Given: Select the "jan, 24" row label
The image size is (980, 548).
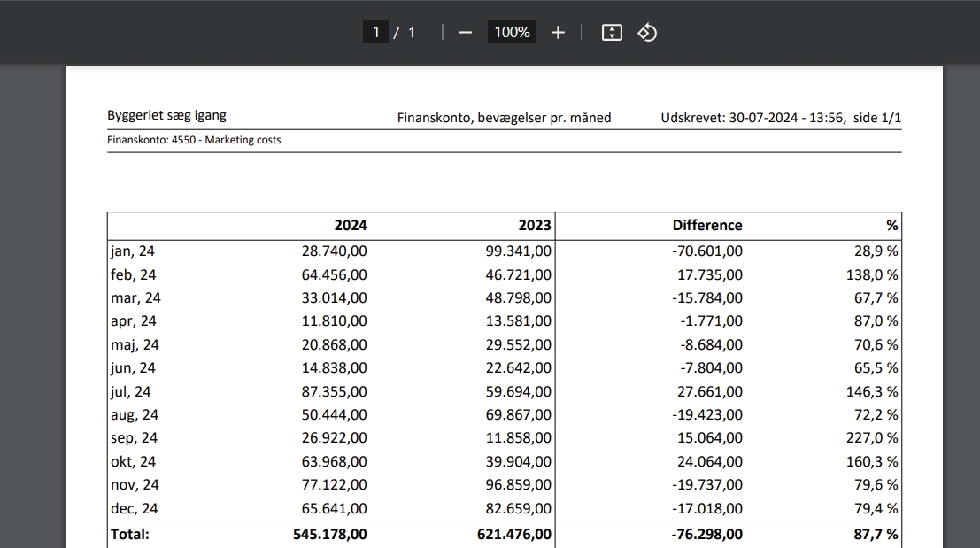Looking at the screenshot, I should point(132,251).
